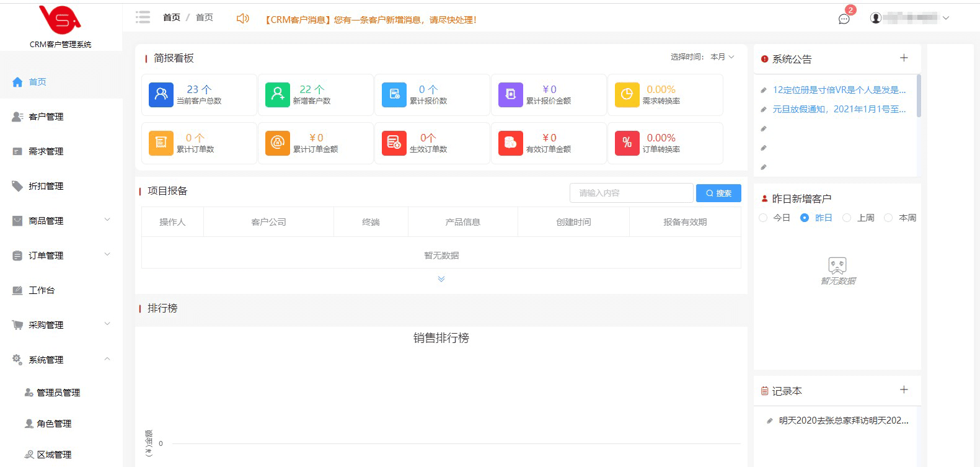
Task: Open the CRM客户消息 notification text
Action: tap(370, 20)
